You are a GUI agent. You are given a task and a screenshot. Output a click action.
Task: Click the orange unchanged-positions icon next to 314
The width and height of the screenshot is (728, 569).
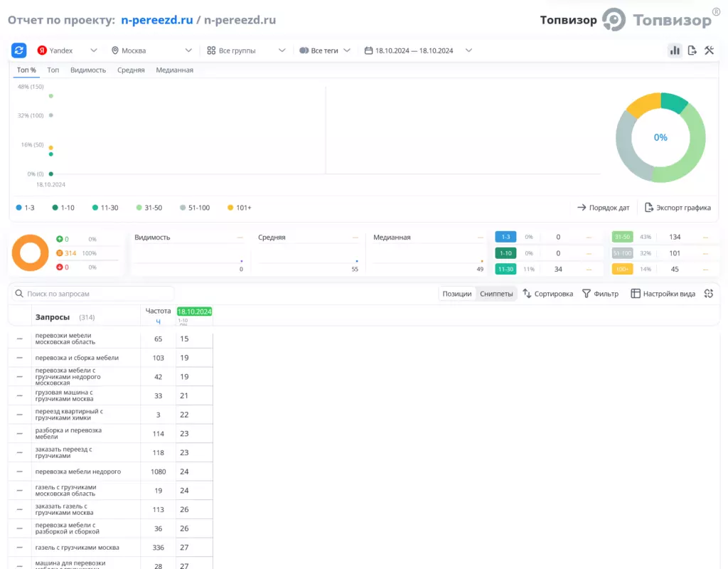(x=60, y=253)
